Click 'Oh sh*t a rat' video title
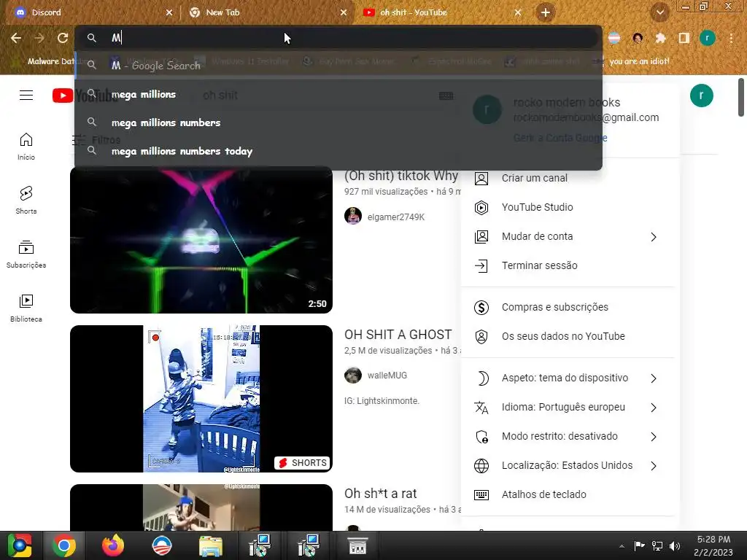The width and height of the screenshot is (747, 560). [380, 494]
